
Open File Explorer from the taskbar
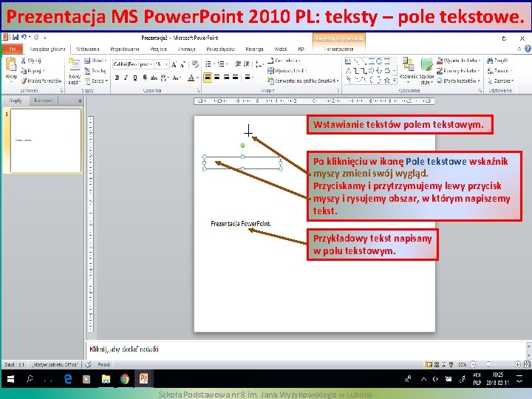coord(106,378)
